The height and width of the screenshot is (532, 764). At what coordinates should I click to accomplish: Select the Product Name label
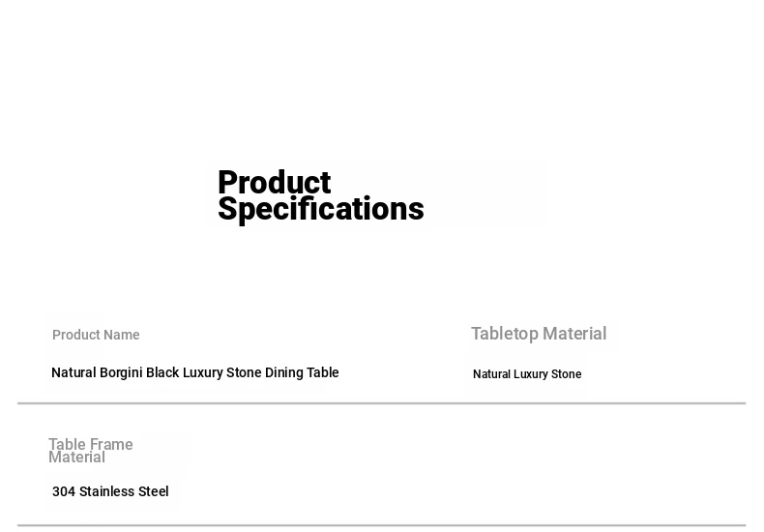coord(96,335)
